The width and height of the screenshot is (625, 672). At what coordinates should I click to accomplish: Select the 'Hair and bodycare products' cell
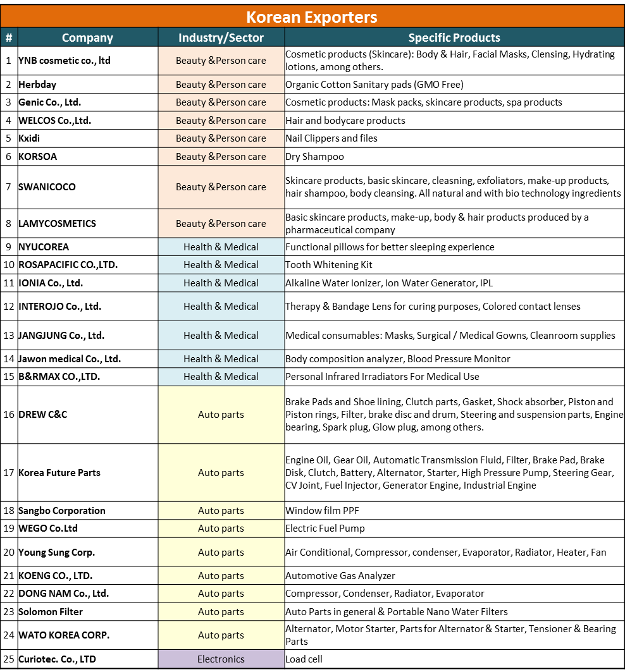[454, 120]
